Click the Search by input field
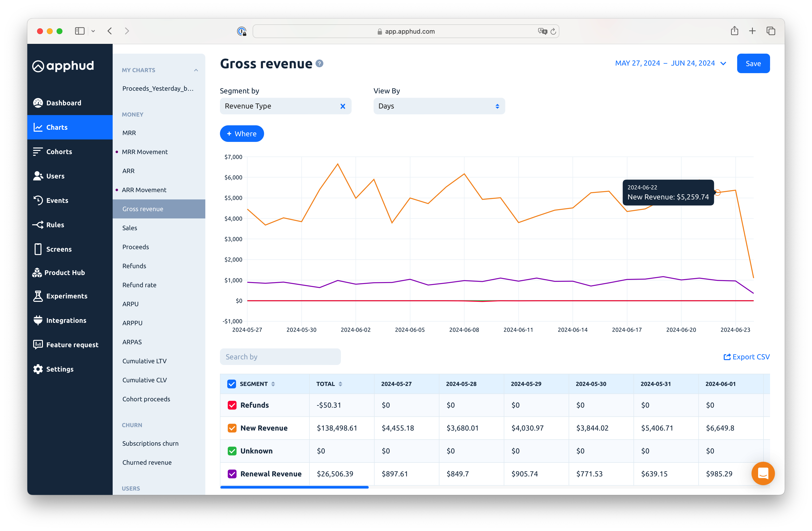 point(280,357)
